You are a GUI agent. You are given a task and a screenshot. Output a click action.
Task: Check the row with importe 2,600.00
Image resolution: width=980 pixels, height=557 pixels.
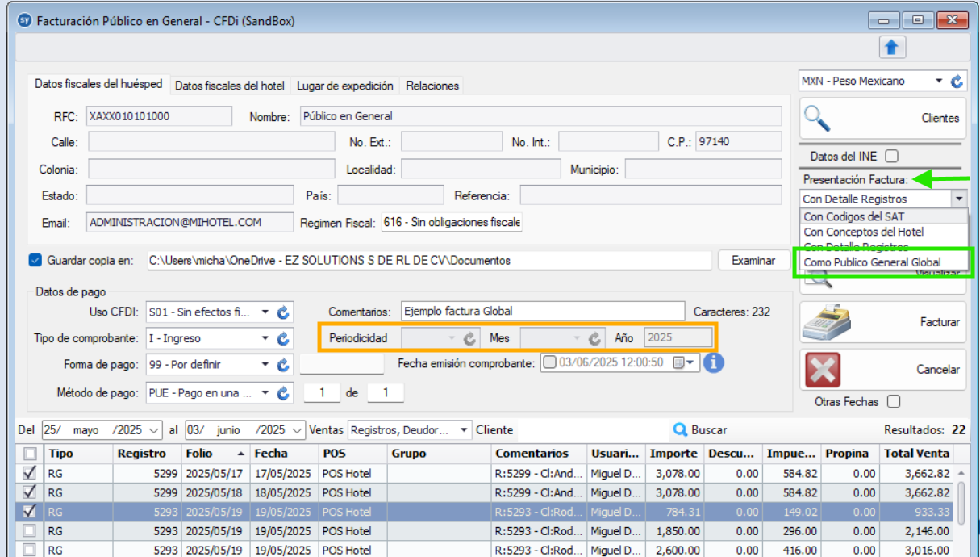pyautogui.click(x=30, y=550)
